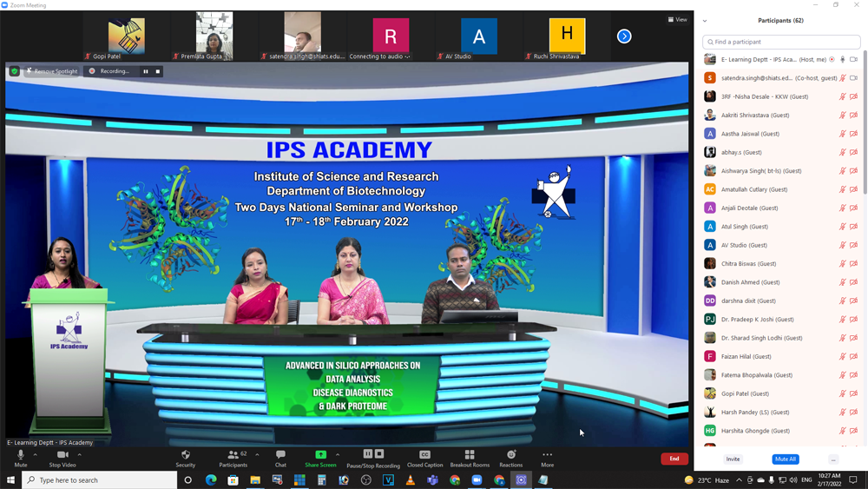868x489 pixels.
Task: Open the Windows notification center
Action: [x=853, y=480]
